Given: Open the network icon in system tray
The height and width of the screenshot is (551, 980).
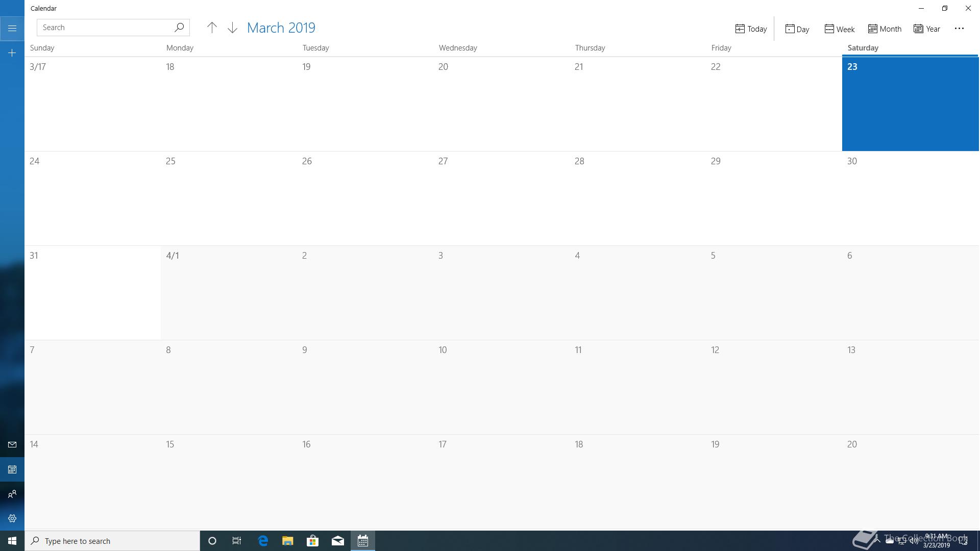Looking at the screenshot, I should click(x=901, y=541).
